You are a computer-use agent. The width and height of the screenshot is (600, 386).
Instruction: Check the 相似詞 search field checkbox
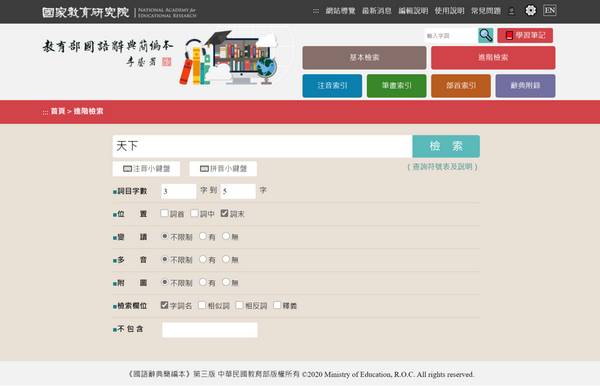point(202,305)
